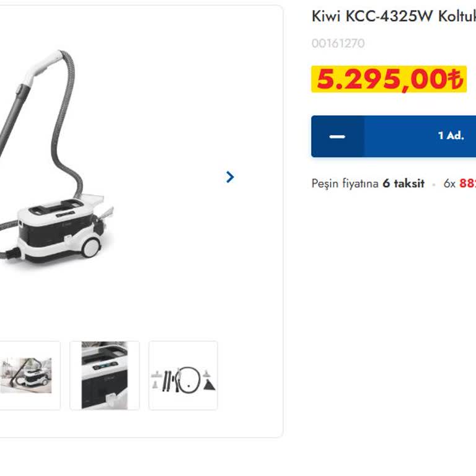Viewport: 476px width, 476px height.
Task: Click the Turkish lira symbol in the price
Action: click(x=456, y=79)
